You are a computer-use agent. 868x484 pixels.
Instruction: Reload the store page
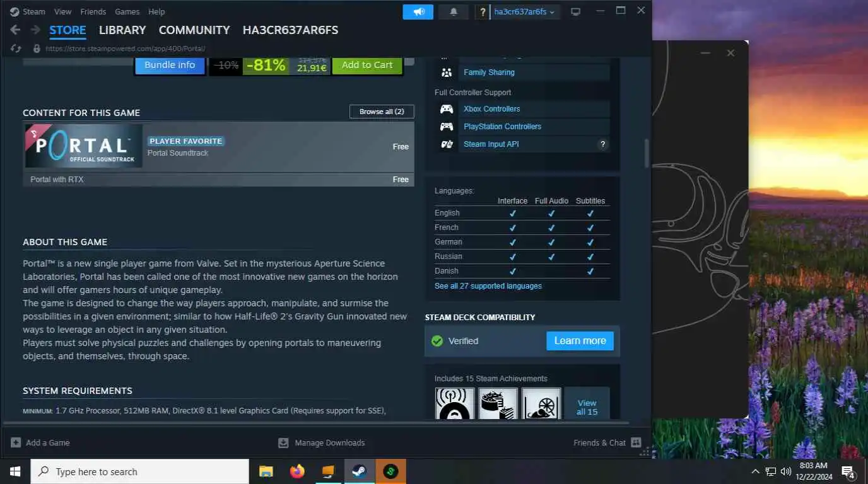(x=16, y=49)
